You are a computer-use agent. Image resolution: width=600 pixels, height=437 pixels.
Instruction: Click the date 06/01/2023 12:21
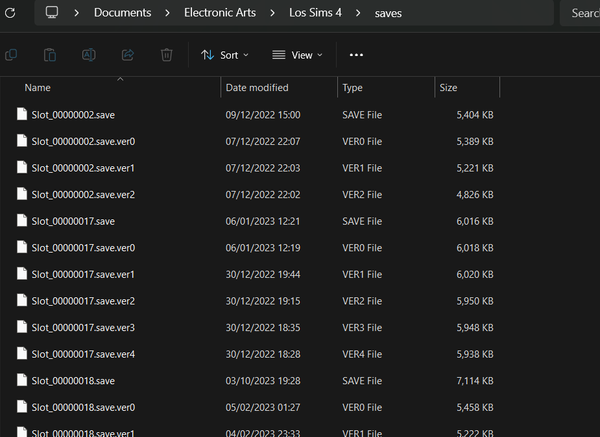click(263, 221)
